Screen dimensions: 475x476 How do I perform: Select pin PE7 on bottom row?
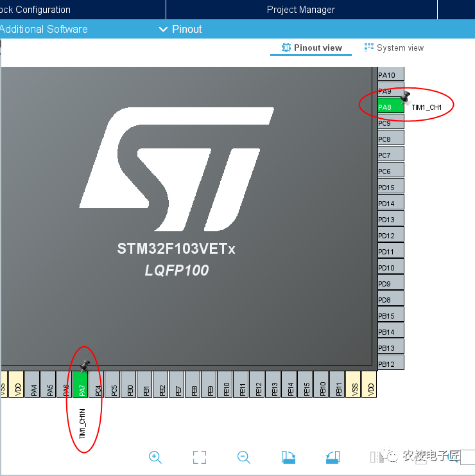(x=177, y=384)
